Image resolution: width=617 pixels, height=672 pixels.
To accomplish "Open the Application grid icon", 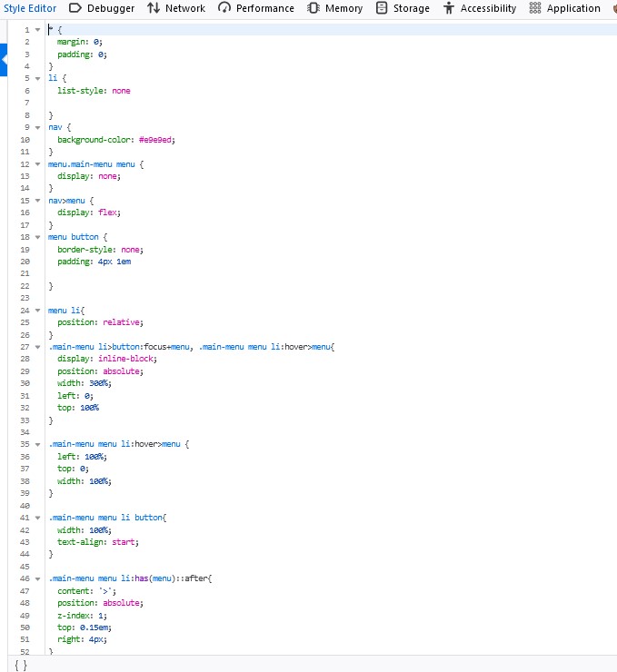I will tap(535, 8).
